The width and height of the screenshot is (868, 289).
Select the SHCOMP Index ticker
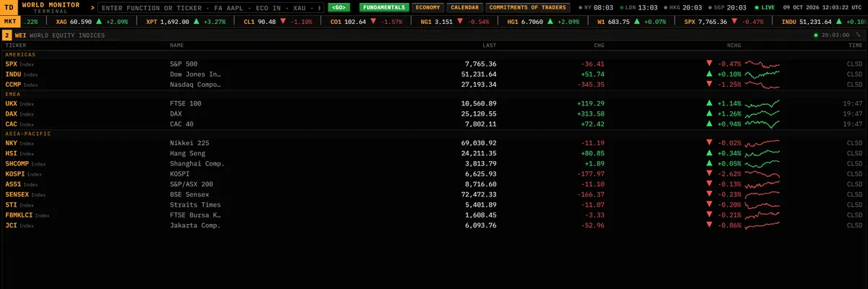(x=26, y=163)
